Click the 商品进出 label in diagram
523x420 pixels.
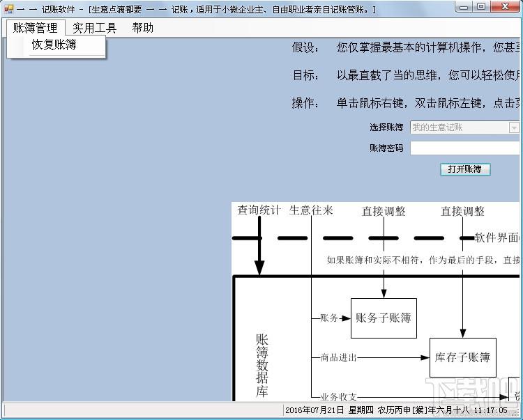[x=338, y=358]
